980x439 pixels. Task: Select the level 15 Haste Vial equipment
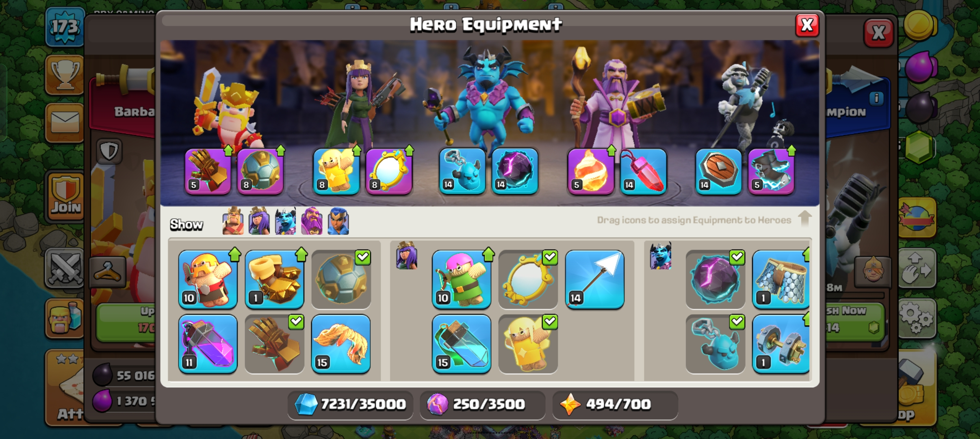[x=461, y=344]
